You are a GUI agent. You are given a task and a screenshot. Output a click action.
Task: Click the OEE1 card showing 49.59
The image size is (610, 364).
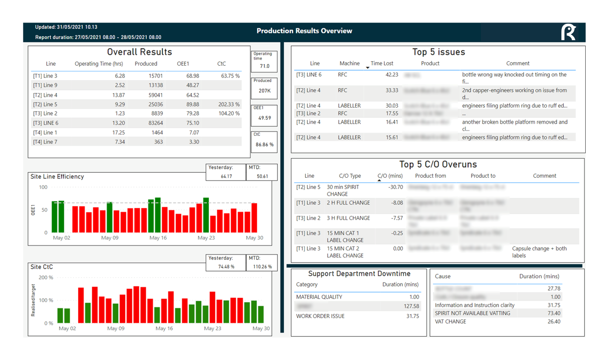264,115
